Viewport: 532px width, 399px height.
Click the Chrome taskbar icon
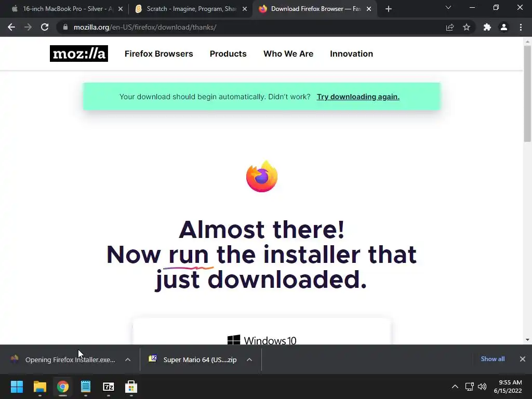pos(63,387)
